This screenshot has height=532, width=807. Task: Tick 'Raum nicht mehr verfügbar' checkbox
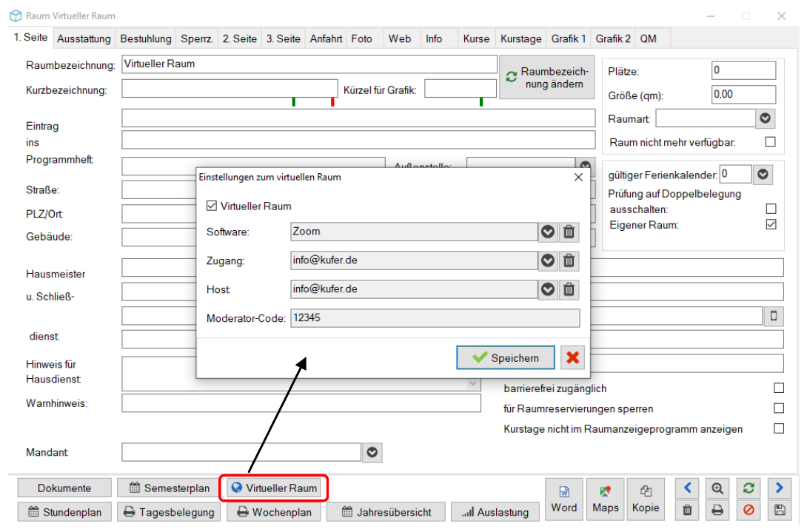point(771,141)
